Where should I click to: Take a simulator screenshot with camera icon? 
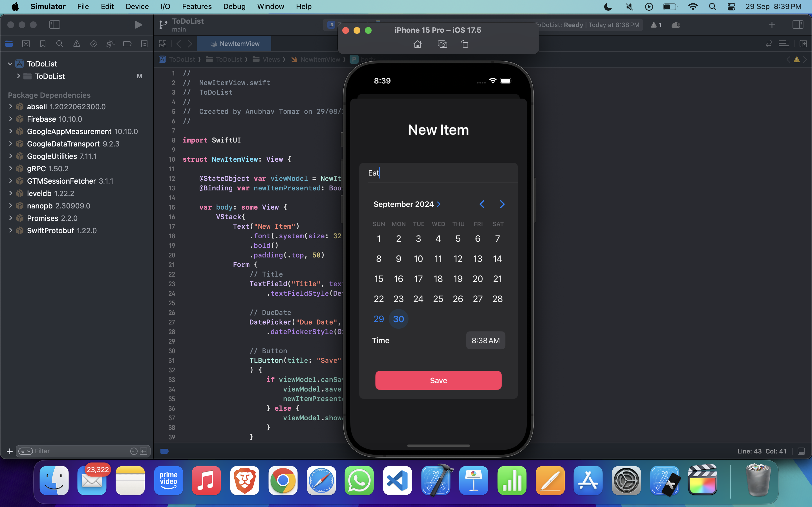(x=442, y=44)
